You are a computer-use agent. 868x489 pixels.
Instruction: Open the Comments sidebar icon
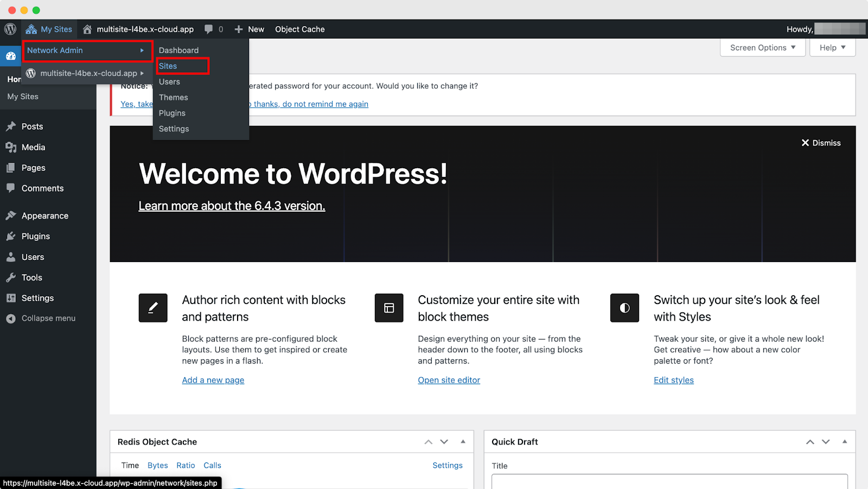click(x=12, y=188)
